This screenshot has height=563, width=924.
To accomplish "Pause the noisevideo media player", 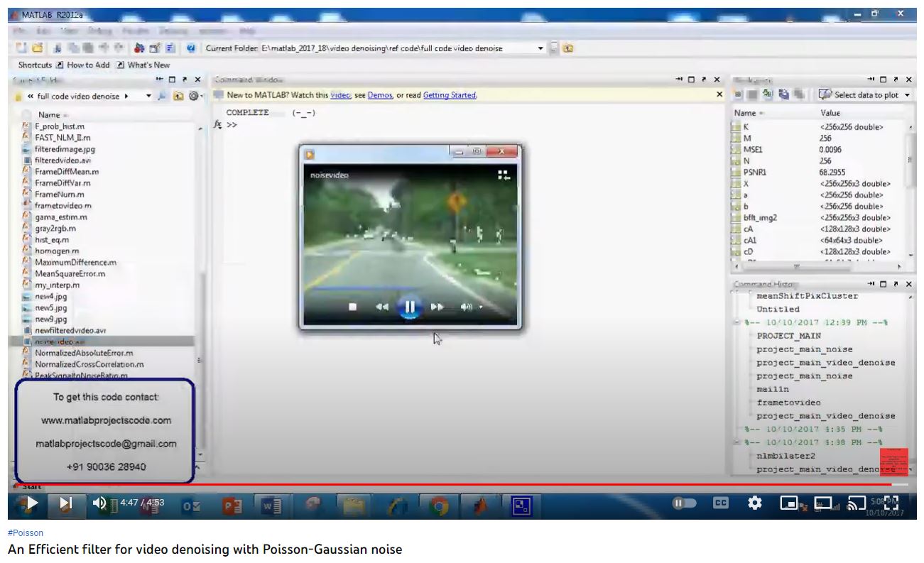I will (410, 307).
